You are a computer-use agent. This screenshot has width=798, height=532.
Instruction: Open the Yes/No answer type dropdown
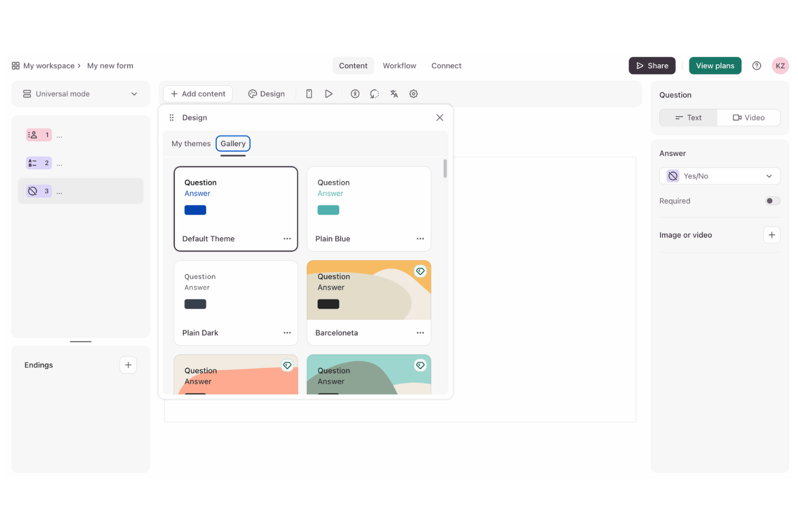coord(720,176)
